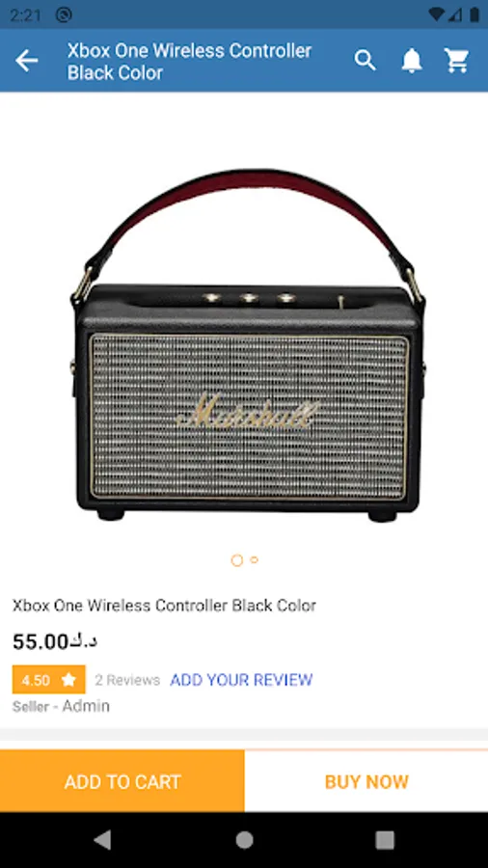Open the shopping cart icon
The image size is (488, 868).
(457, 61)
